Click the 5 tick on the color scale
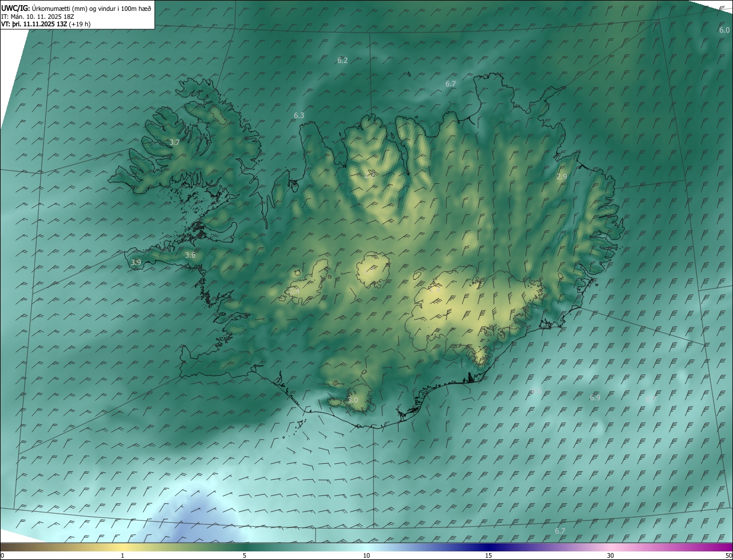The height and width of the screenshot is (560, 733). click(x=245, y=555)
